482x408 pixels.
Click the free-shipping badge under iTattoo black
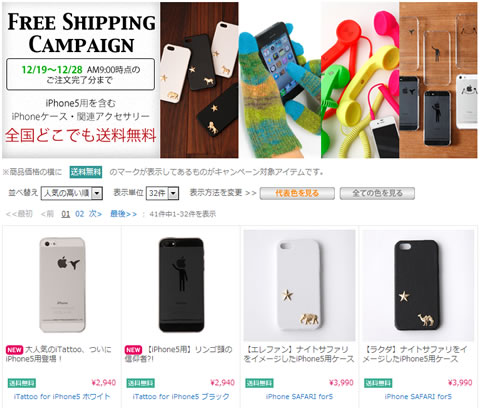140,383
